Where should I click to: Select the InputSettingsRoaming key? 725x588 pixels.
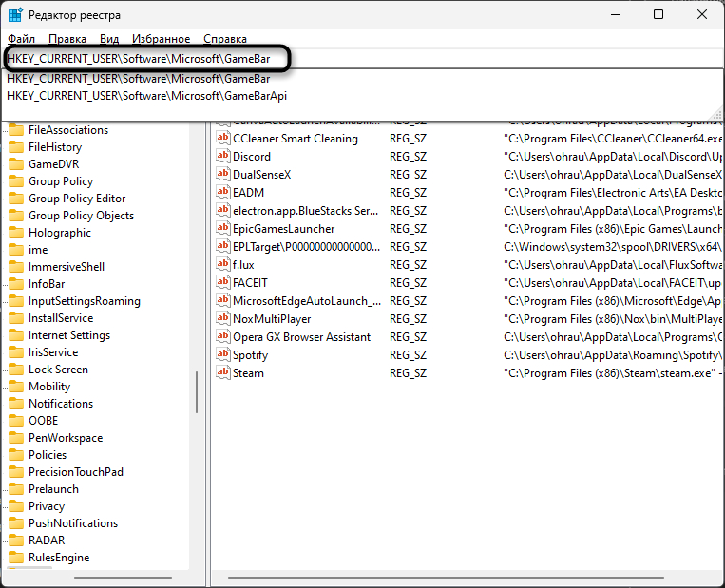tap(85, 301)
